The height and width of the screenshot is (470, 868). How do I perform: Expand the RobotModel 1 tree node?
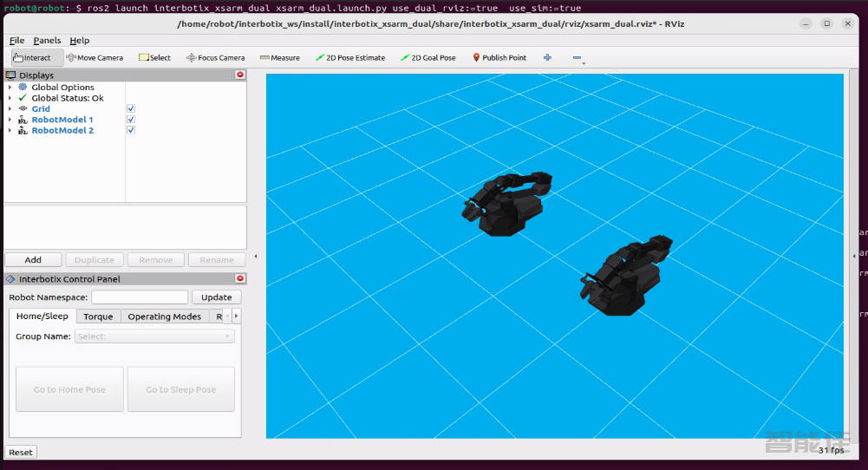[10, 120]
